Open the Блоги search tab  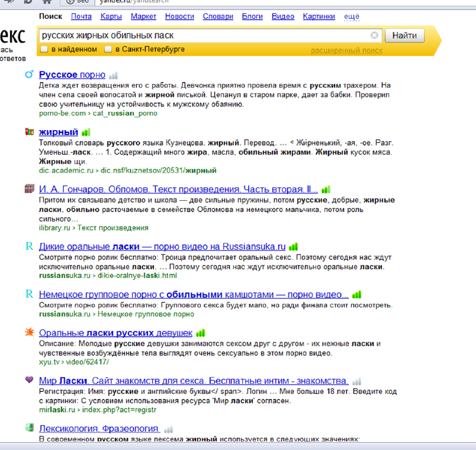click(252, 16)
